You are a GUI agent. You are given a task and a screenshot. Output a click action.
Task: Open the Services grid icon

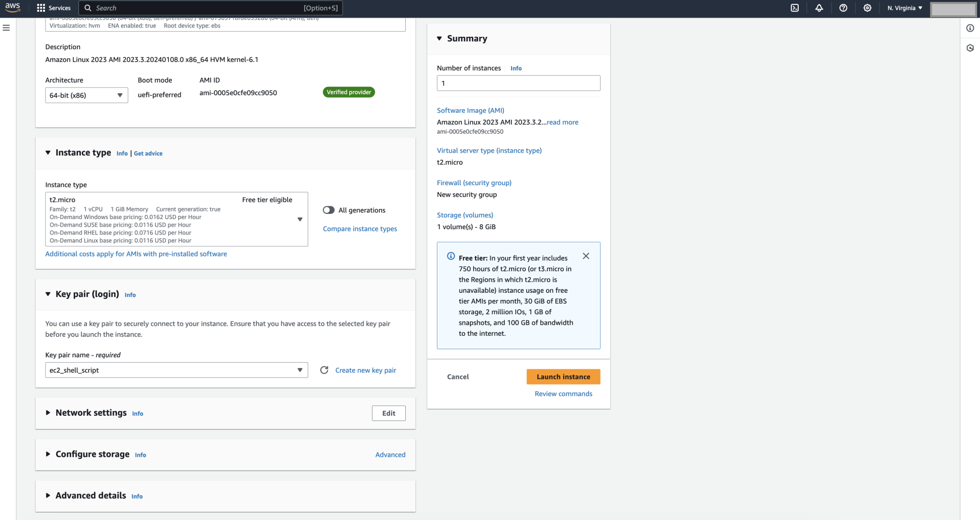(x=40, y=8)
